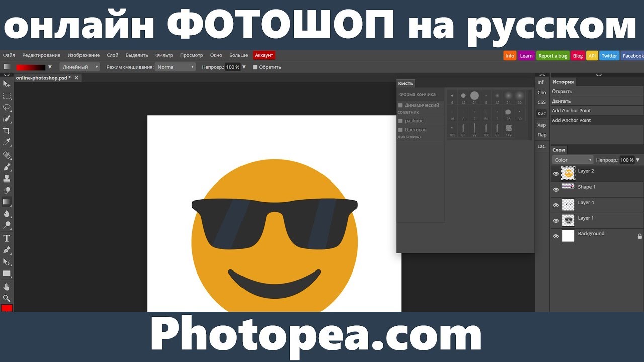Image resolution: width=644 pixels, height=362 pixels.
Task: Hide Shape 1 layer visibility
Action: pyautogui.click(x=556, y=190)
